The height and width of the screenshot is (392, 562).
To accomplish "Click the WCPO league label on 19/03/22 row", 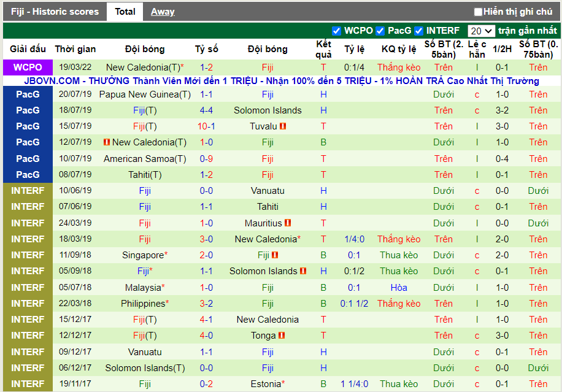I will pyautogui.click(x=28, y=67).
